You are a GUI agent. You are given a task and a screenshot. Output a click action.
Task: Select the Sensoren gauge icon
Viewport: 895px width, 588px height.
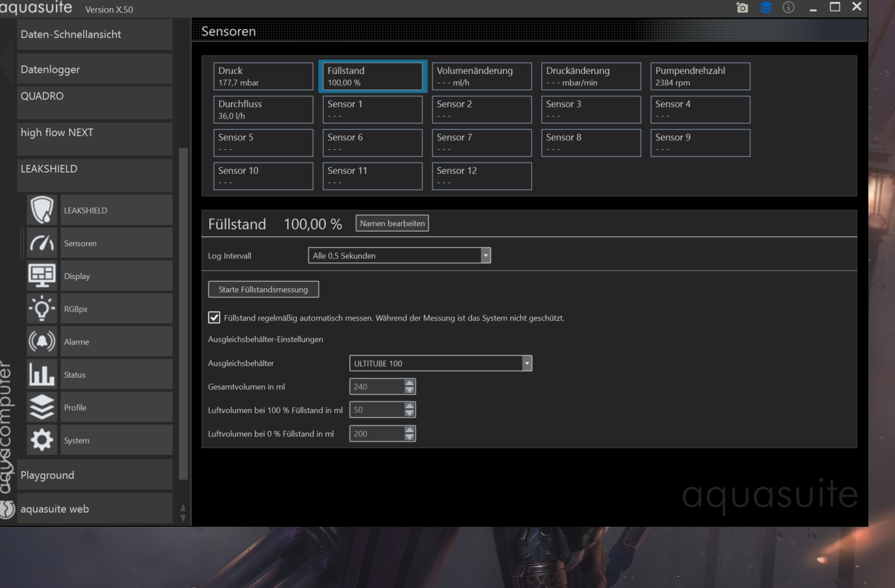point(41,244)
